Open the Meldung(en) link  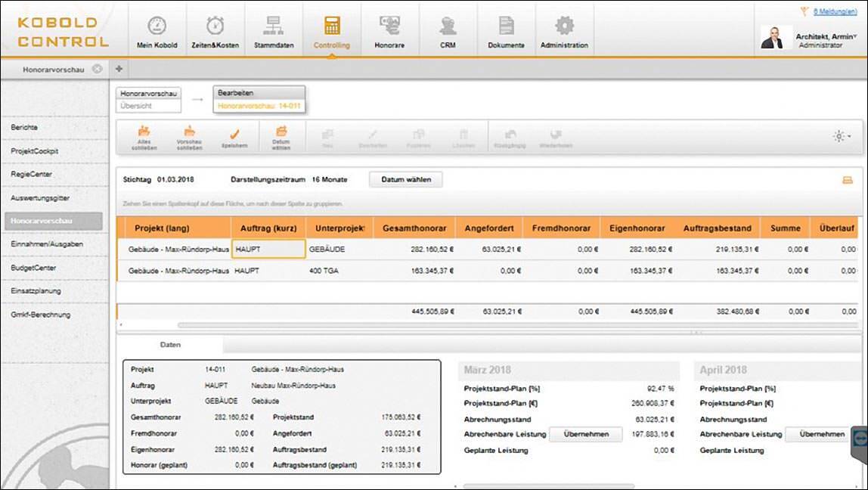(x=835, y=11)
